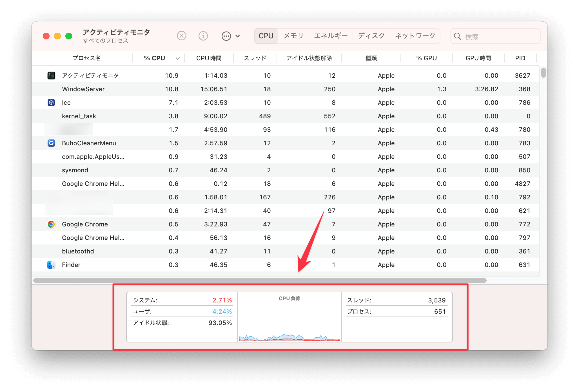Select the bluetoothd process row
Screen dimensions: 579x392
pyautogui.click(x=285, y=251)
